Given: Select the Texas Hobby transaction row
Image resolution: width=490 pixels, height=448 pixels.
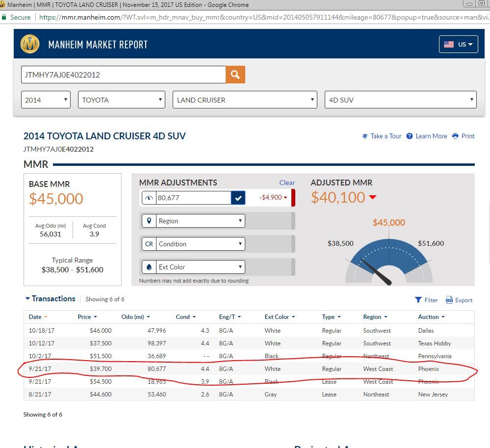Looking at the screenshot, I should coord(249,343).
